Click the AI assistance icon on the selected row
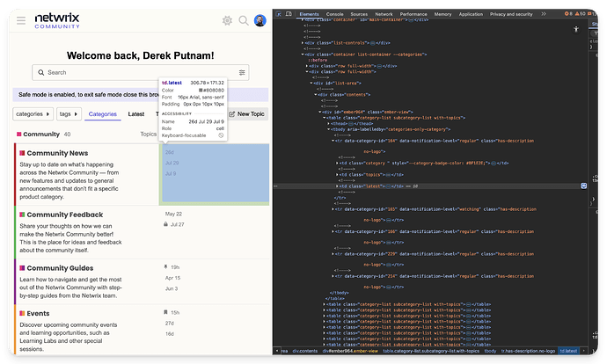The width and height of the screenshot is (607, 364). tap(584, 186)
